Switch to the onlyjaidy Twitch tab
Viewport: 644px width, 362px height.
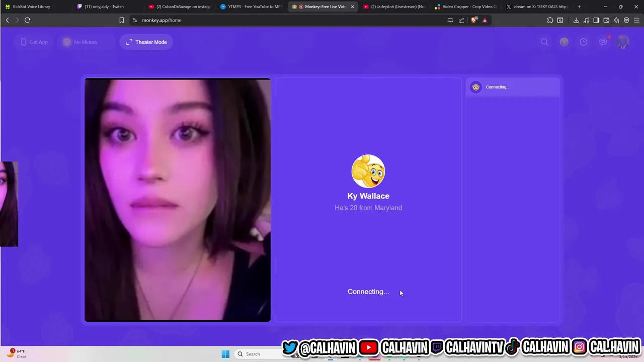click(x=108, y=7)
